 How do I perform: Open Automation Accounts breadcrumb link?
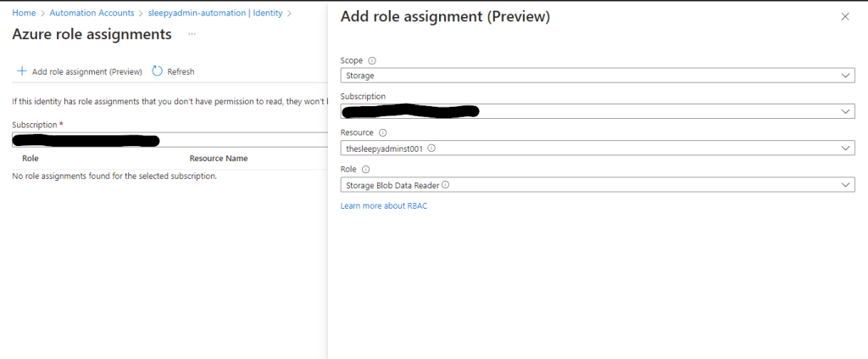pos(92,13)
